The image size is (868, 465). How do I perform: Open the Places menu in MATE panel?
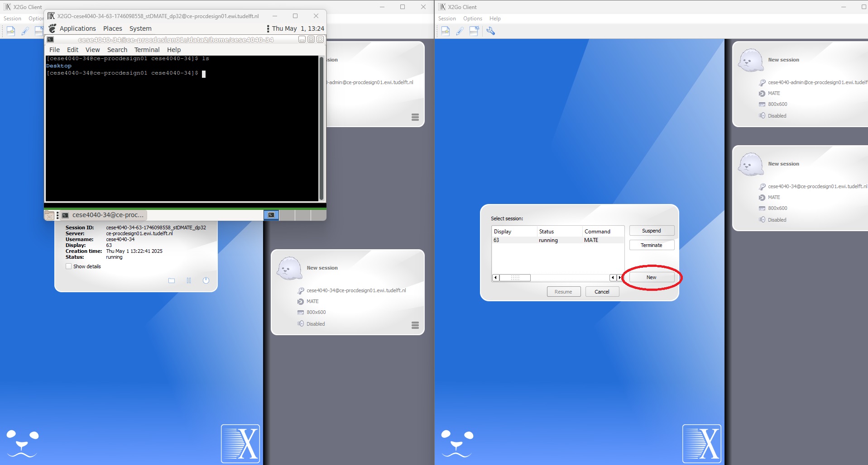tap(113, 28)
